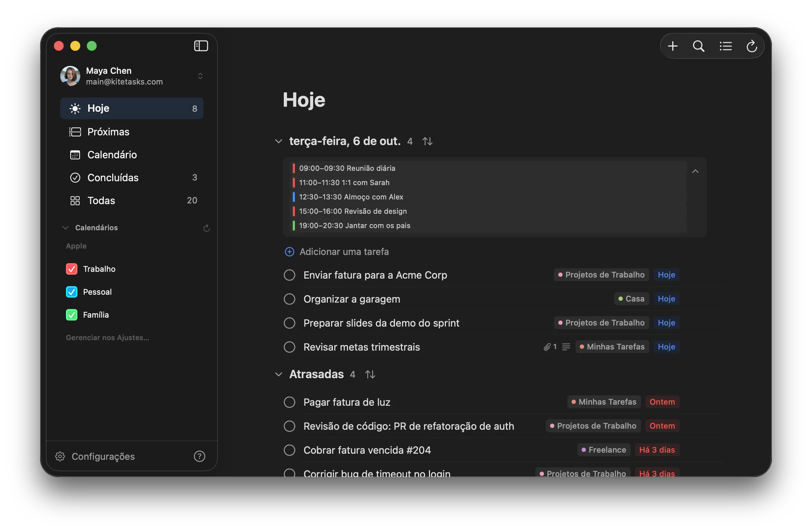Open event 12:30–13:30 Almoço com Alex
The width and height of the screenshot is (812, 530).
tap(488, 197)
